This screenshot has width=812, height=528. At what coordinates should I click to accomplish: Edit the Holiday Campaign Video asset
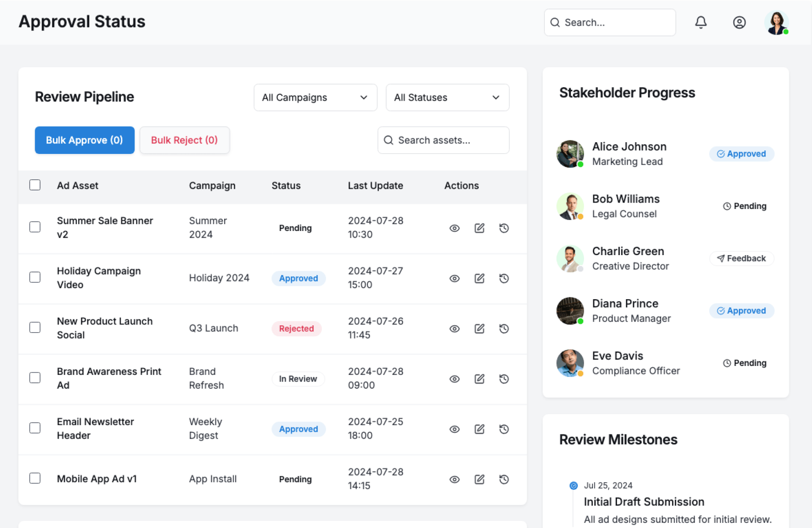(x=479, y=278)
